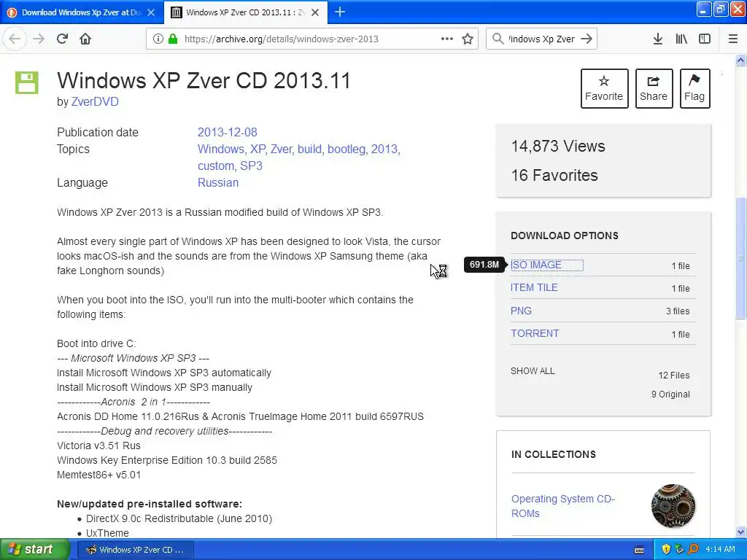Click the page scrollbar down arrow

pyautogui.click(x=741, y=532)
